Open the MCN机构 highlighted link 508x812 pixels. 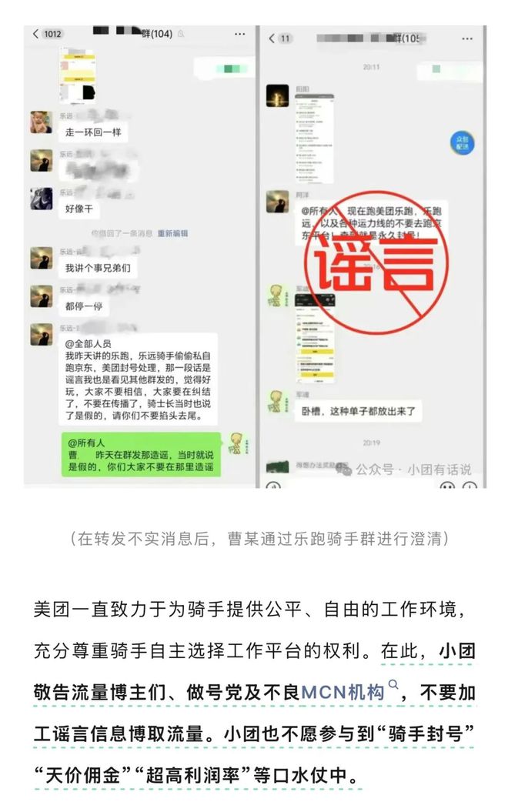343,693
